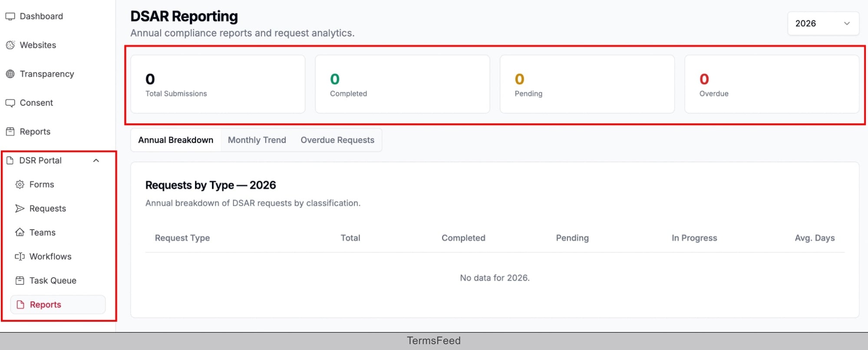The height and width of the screenshot is (350, 868).
Task: Click the In Progress column header
Action: pos(694,238)
